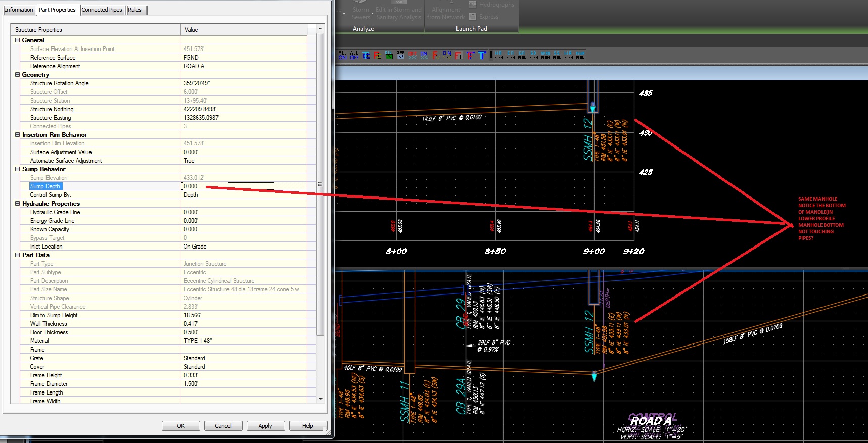Switch to the Information tab
868x443 pixels.
19,10
